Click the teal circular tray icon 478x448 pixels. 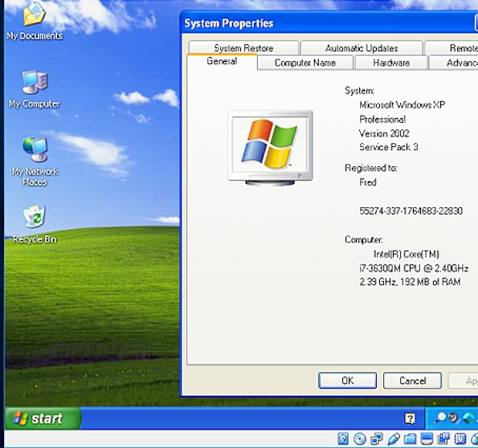[468, 417]
